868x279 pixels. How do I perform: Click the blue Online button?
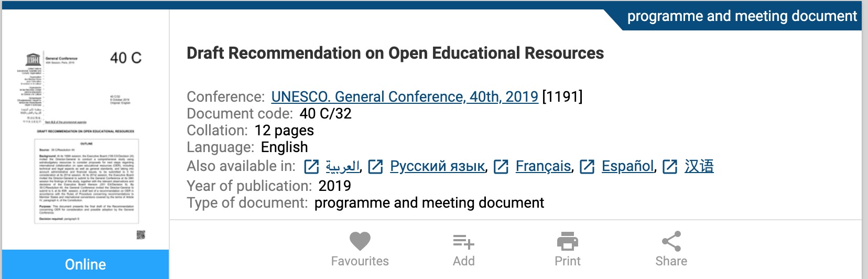coord(85,264)
